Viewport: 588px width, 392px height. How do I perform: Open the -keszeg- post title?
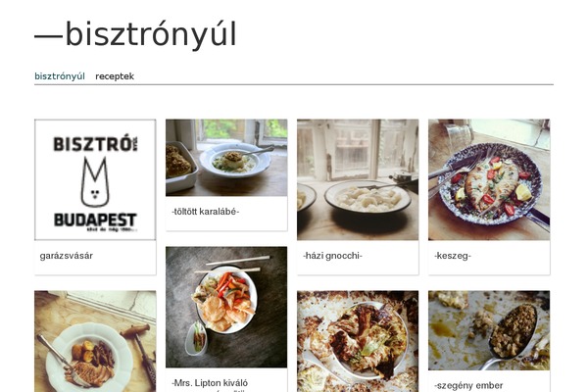pyautogui.click(x=453, y=256)
